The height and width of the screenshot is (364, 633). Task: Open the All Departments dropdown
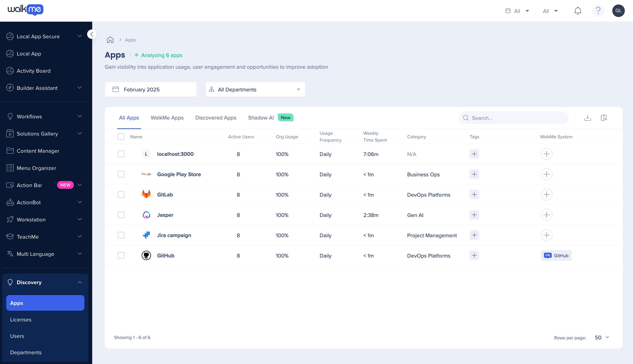(255, 89)
